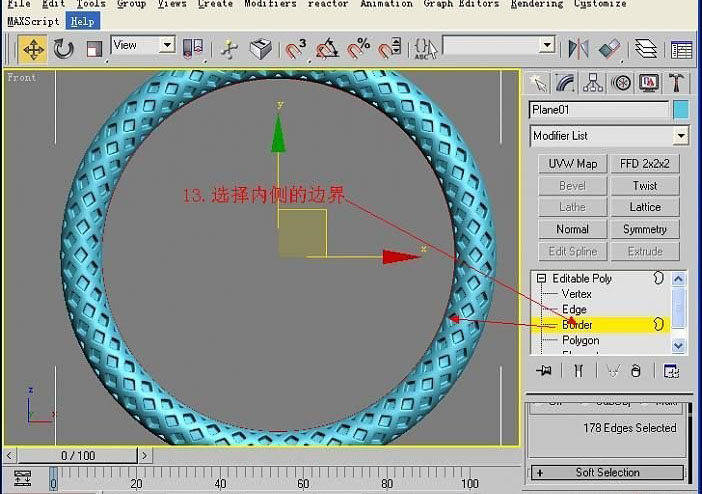Switch to the Hierarchy panel tab
The image size is (702, 494).
(593, 83)
